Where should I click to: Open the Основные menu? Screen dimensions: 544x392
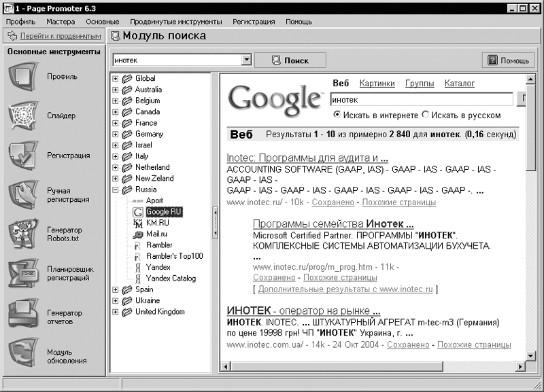(x=103, y=22)
